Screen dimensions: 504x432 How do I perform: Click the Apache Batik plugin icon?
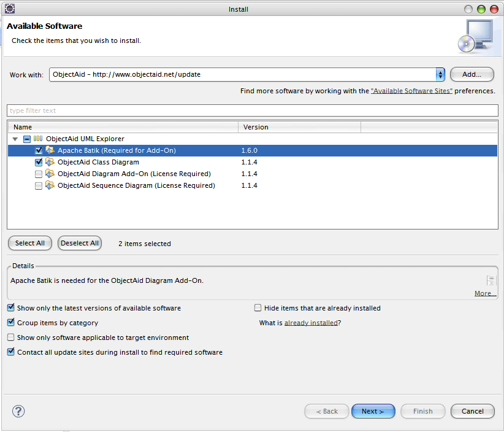[50, 150]
